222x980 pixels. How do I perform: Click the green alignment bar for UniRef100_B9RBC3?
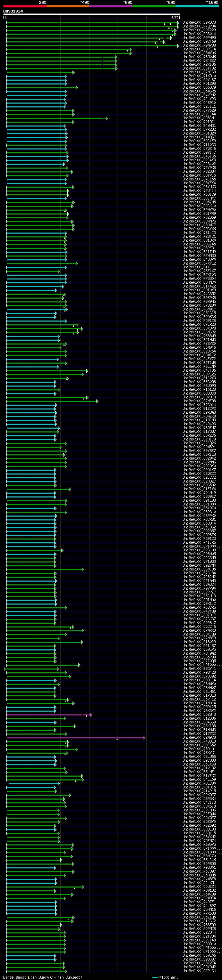(93, 23)
